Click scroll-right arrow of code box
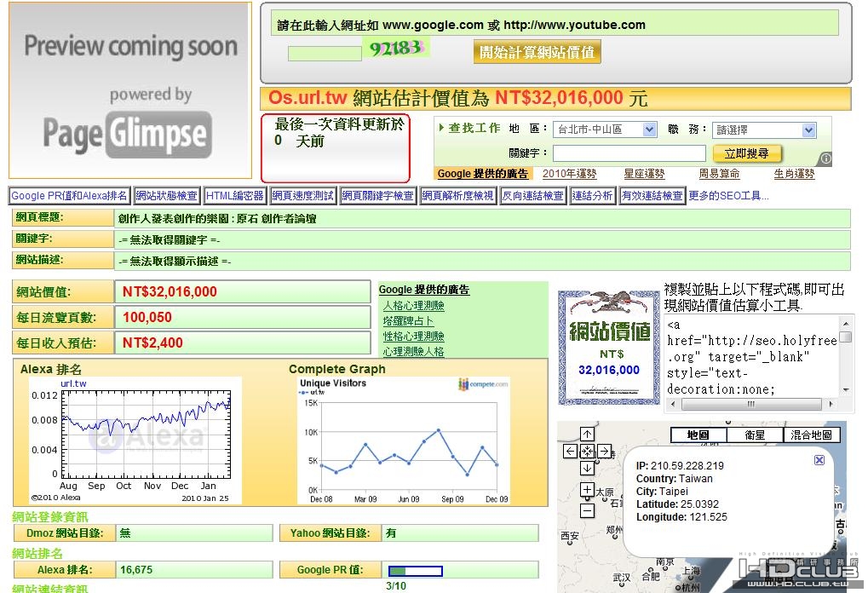Screen dimensions: 868x593 831,404
